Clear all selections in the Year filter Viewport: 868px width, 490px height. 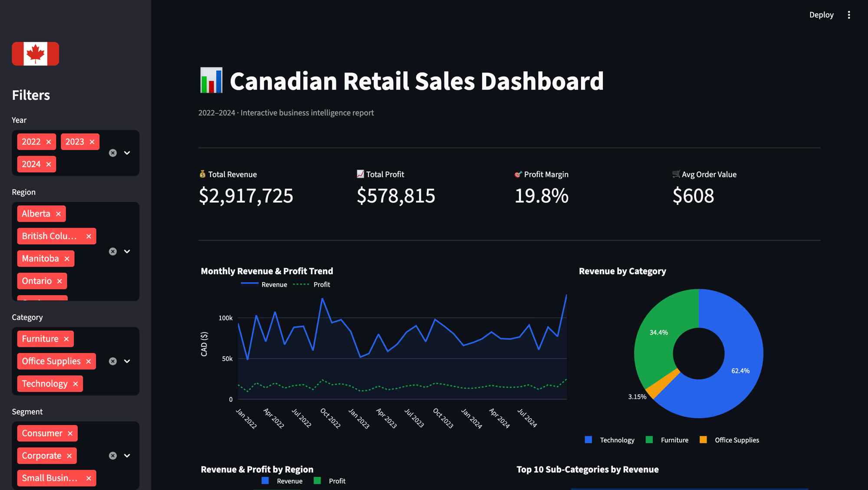click(113, 153)
